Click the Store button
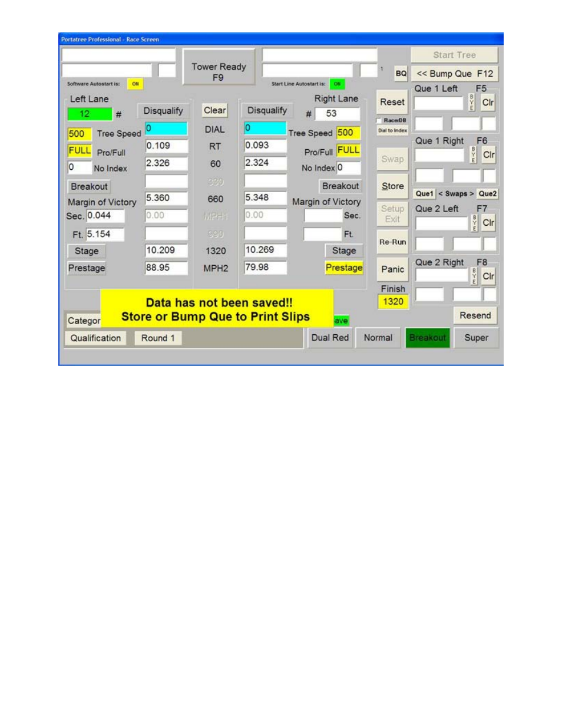 click(x=392, y=186)
